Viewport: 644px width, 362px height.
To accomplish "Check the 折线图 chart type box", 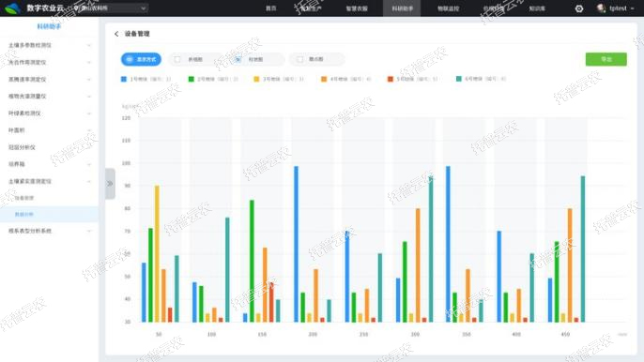I will coord(177,59).
